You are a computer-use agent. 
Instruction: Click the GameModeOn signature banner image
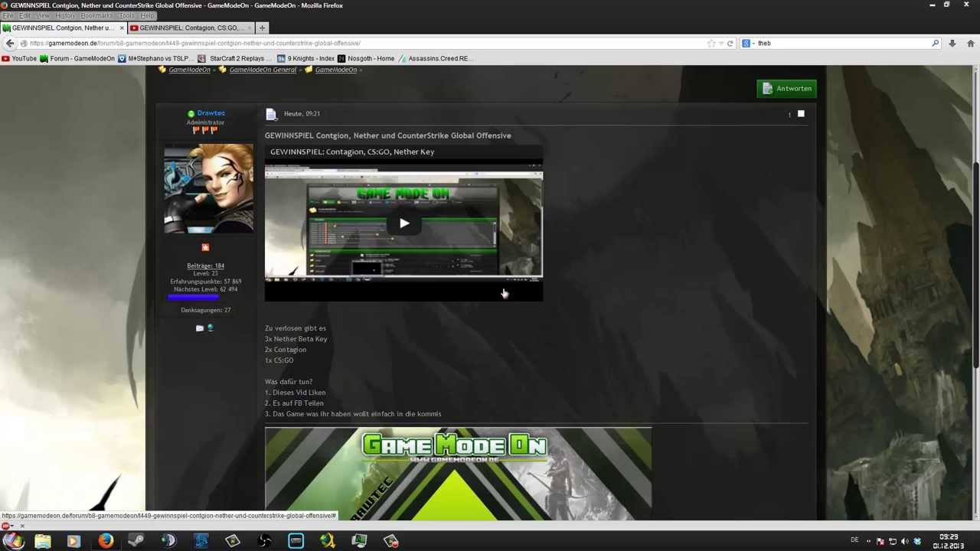click(458, 474)
